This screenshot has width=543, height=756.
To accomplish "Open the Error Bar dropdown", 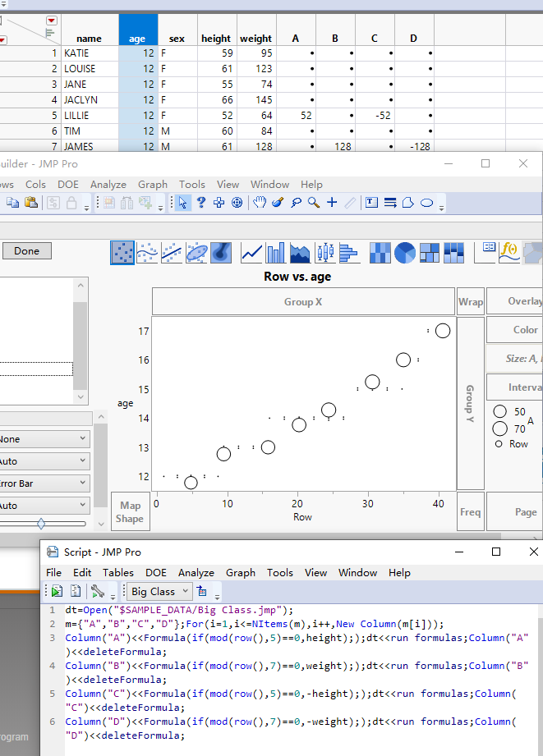I will click(x=45, y=483).
